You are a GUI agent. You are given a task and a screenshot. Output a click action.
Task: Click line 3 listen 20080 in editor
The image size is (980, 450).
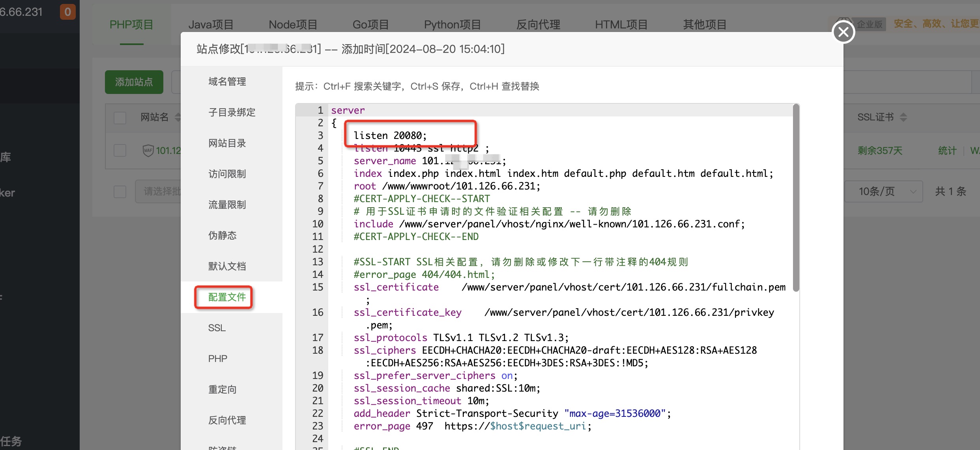(x=390, y=136)
